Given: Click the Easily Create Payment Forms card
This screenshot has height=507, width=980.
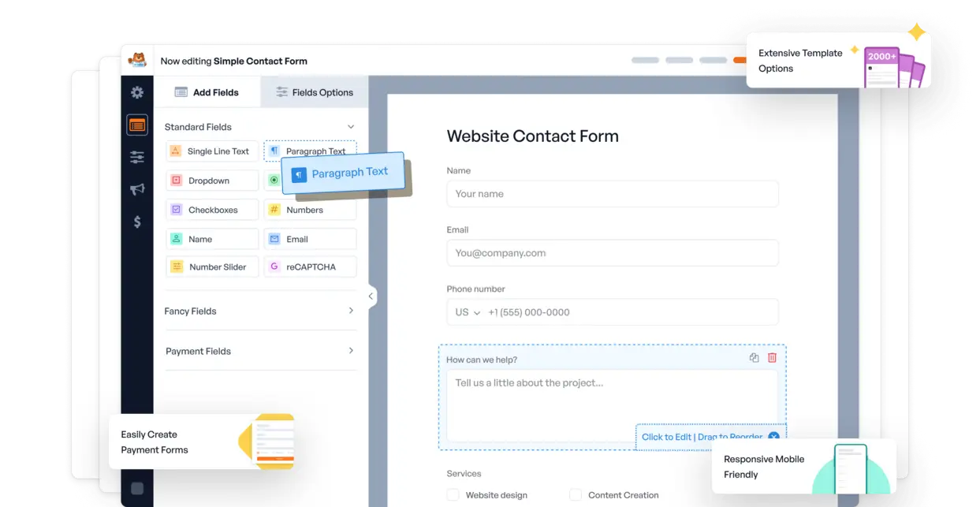Looking at the screenshot, I should point(202,442).
